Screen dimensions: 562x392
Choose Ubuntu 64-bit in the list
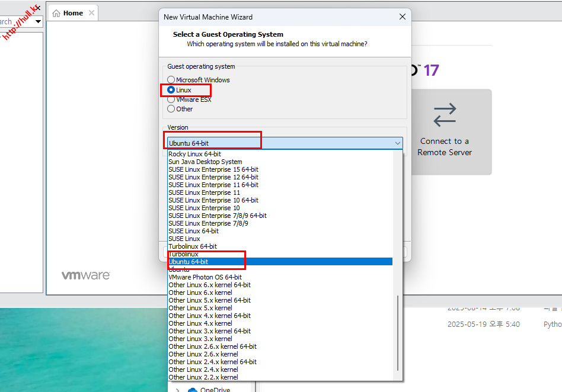coord(280,262)
